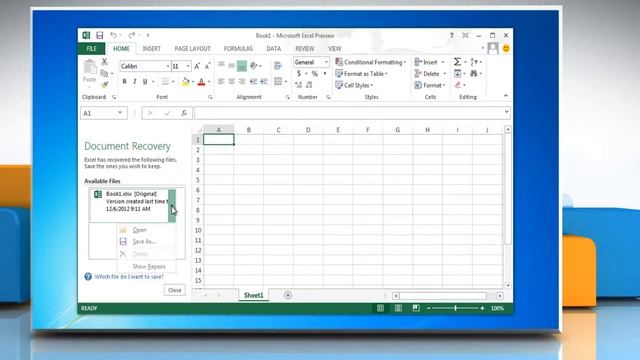This screenshot has width=640, height=360.
Task: Click the Decrease Decimal icon
Action: [309, 84]
